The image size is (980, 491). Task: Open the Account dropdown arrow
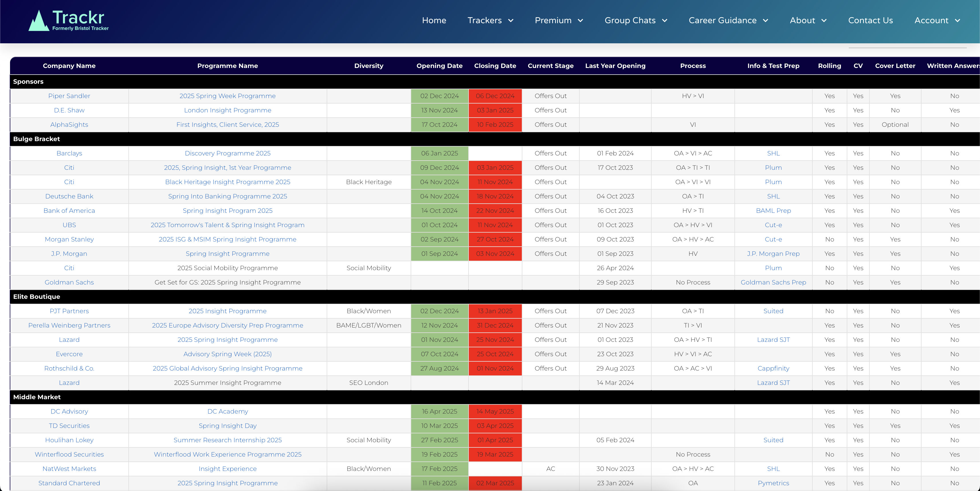(958, 21)
